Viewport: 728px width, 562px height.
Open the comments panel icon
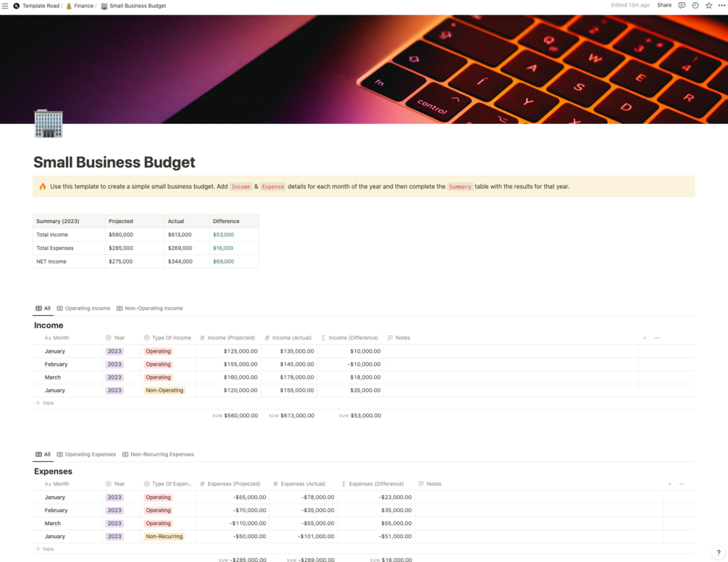[x=682, y=6]
